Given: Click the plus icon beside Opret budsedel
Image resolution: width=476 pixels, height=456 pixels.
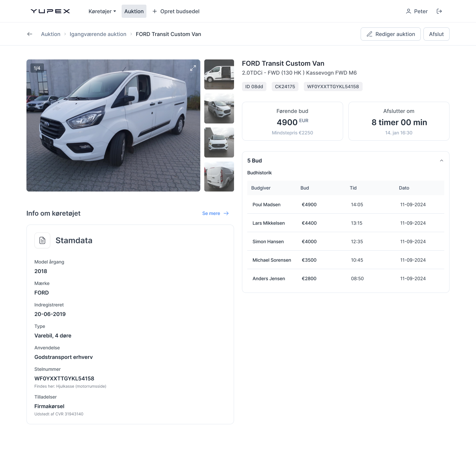Looking at the screenshot, I should pos(154,11).
